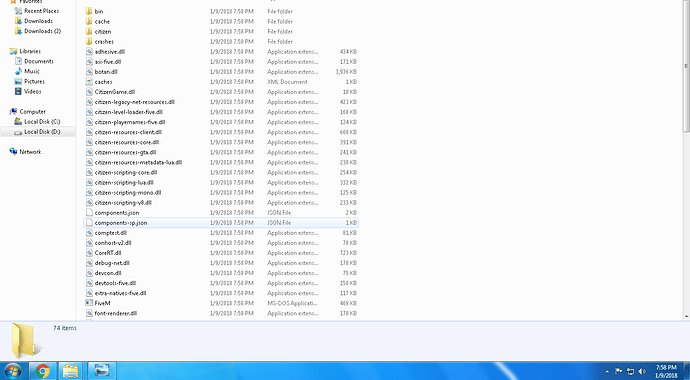Image resolution: width=690 pixels, height=380 pixels.
Task: Select Libraries in the navigation pane
Action: point(30,51)
